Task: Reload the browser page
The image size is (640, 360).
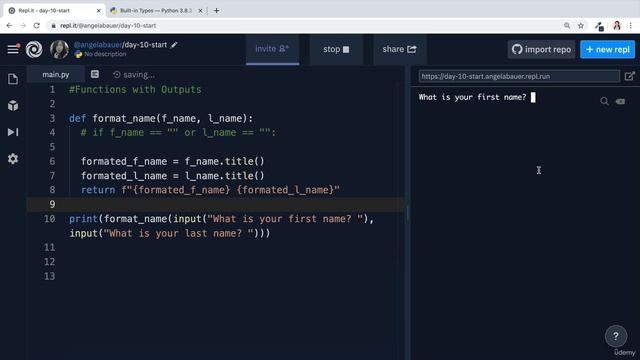Action: [x=37, y=25]
